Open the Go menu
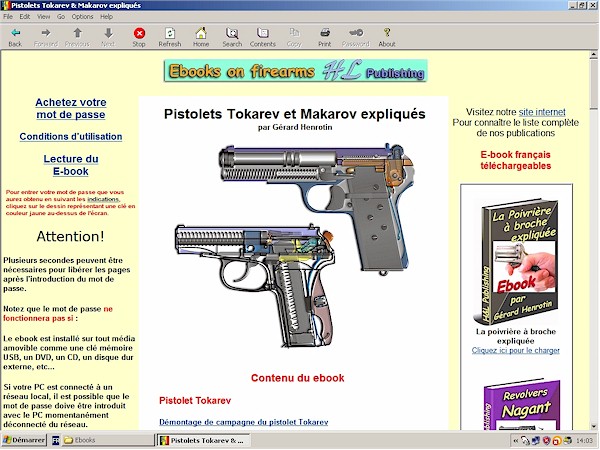600x450 pixels. click(x=61, y=16)
